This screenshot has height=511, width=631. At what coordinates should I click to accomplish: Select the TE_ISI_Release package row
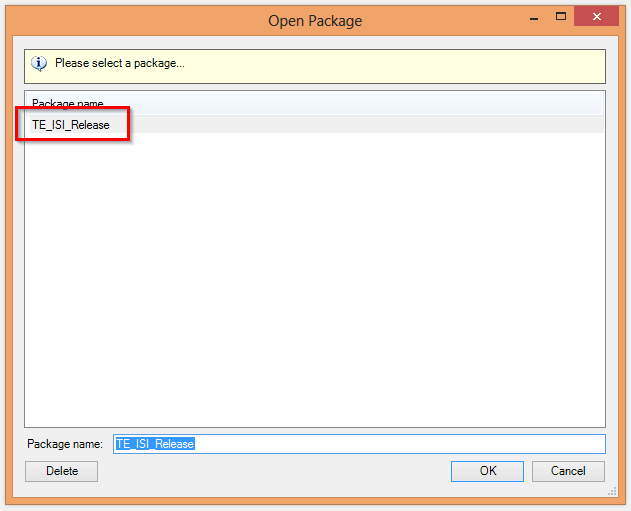point(70,125)
